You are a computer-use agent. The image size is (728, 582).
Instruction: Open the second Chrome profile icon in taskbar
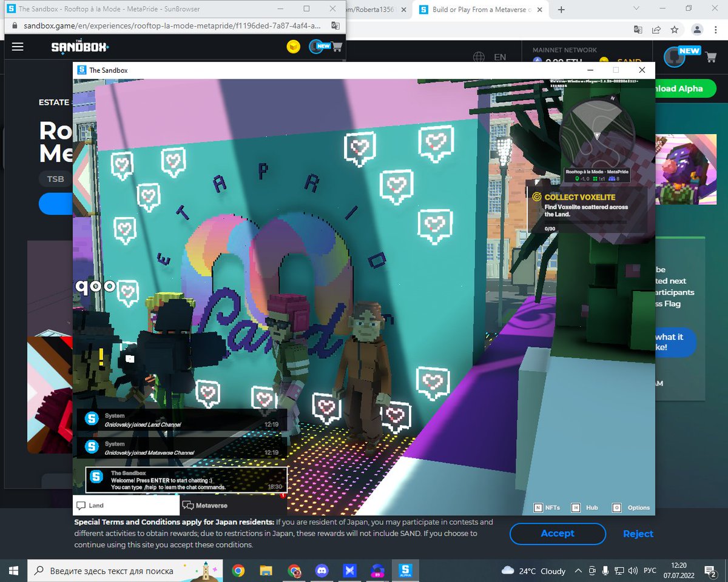click(294, 570)
